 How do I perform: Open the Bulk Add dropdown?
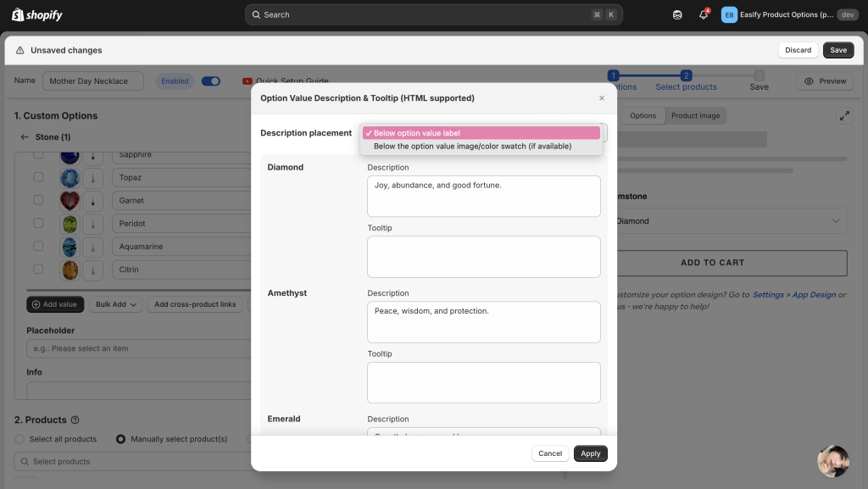pyautogui.click(x=117, y=304)
